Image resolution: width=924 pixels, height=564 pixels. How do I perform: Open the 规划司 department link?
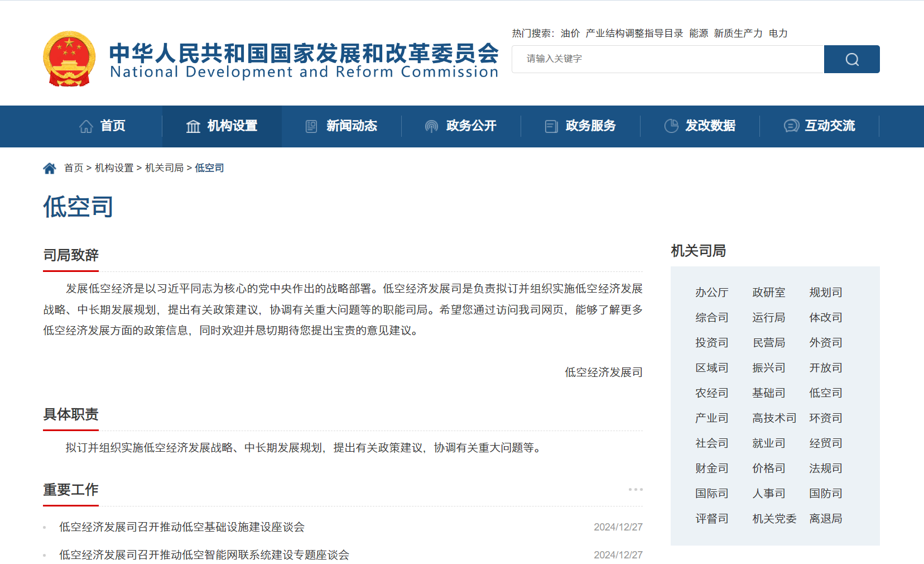coord(826,293)
